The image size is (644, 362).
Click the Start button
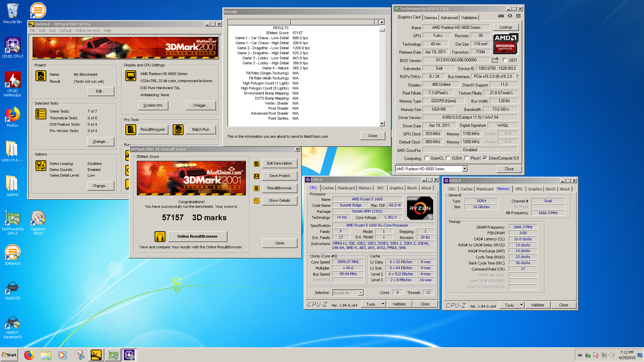click(9, 355)
